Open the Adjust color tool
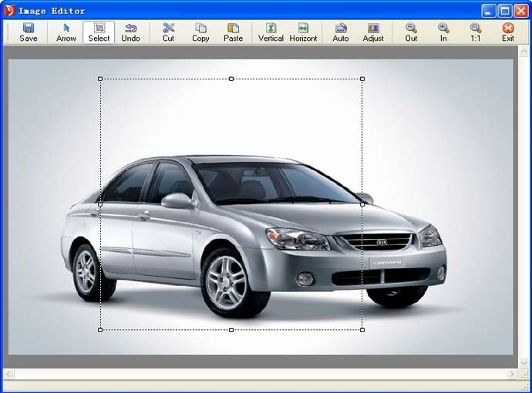The height and width of the screenshot is (393, 532). click(373, 32)
